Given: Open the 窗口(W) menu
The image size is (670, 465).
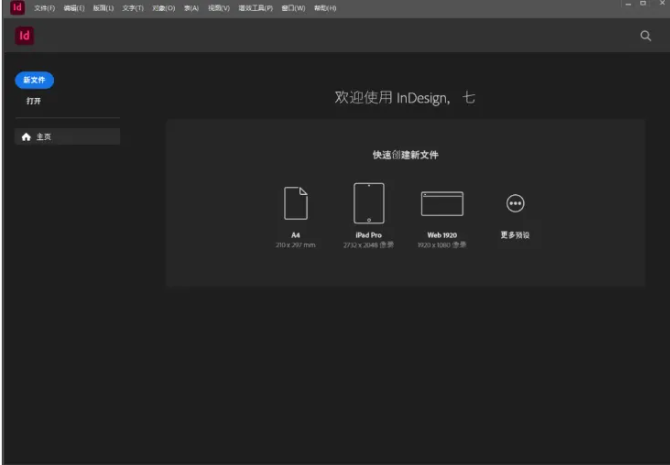Looking at the screenshot, I should click(294, 8).
